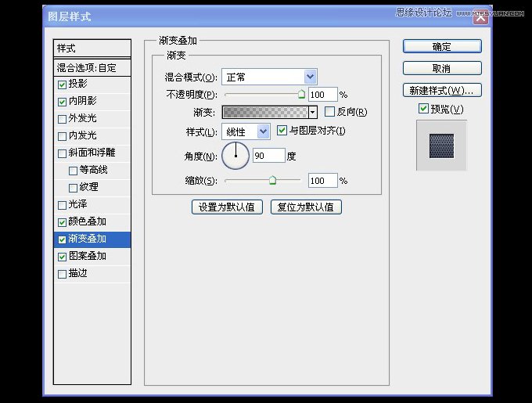
Task: Uncheck the 内阴影 inner shadow checkbox
Action: click(x=62, y=102)
